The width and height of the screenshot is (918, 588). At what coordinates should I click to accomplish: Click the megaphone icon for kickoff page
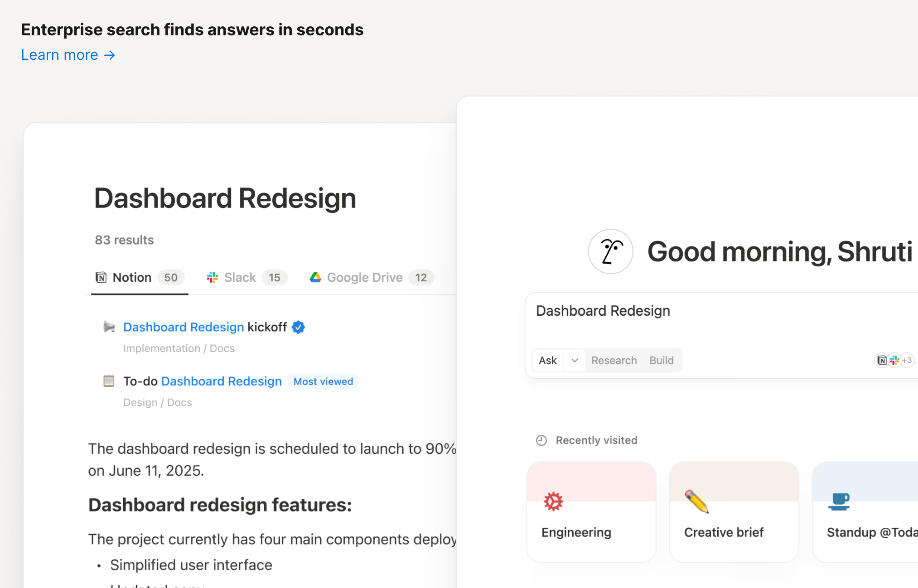pos(109,327)
